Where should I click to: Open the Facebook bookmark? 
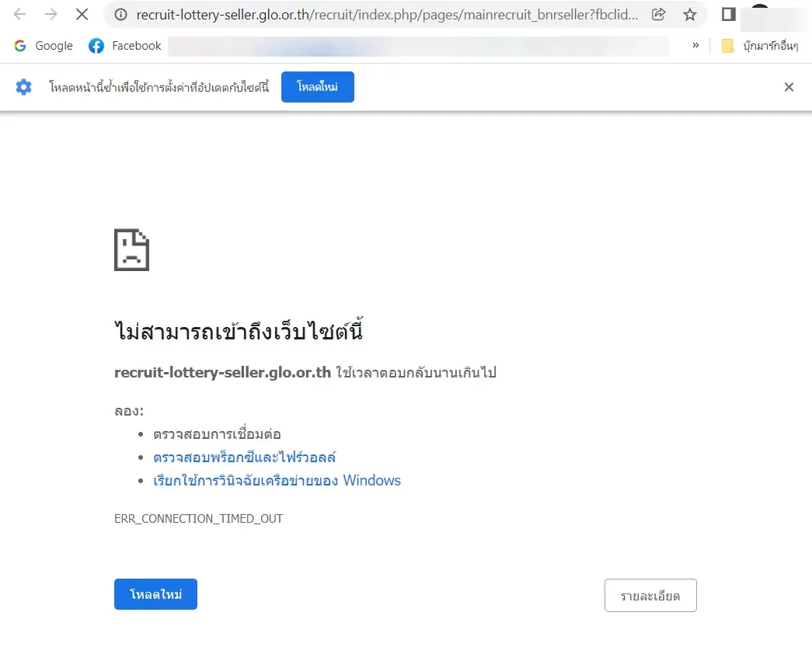tap(125, 46)
